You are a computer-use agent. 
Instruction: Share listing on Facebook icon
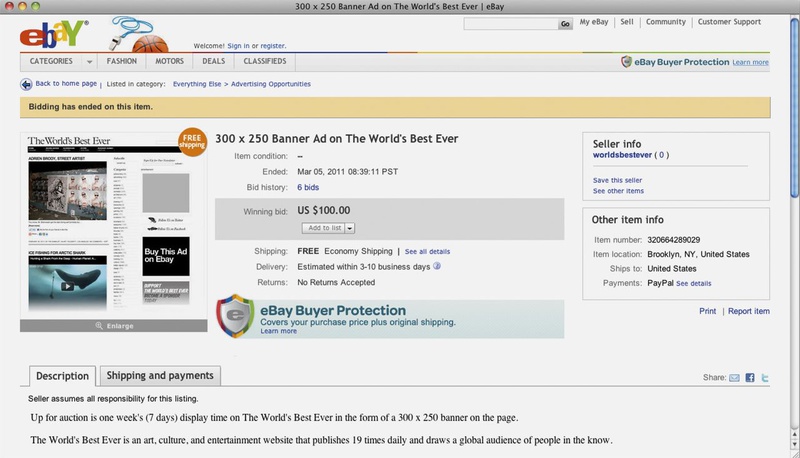point(749,378)
